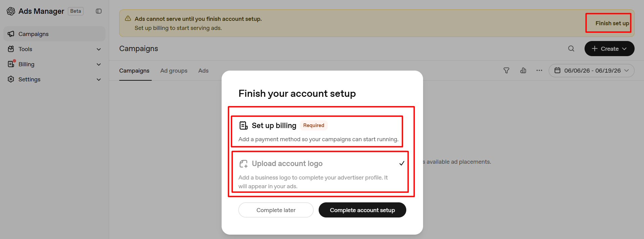Image resolution: width=644 pixels, height=239 pixels.
Task: Open the search magnifier icon
Action: point(571,49)
